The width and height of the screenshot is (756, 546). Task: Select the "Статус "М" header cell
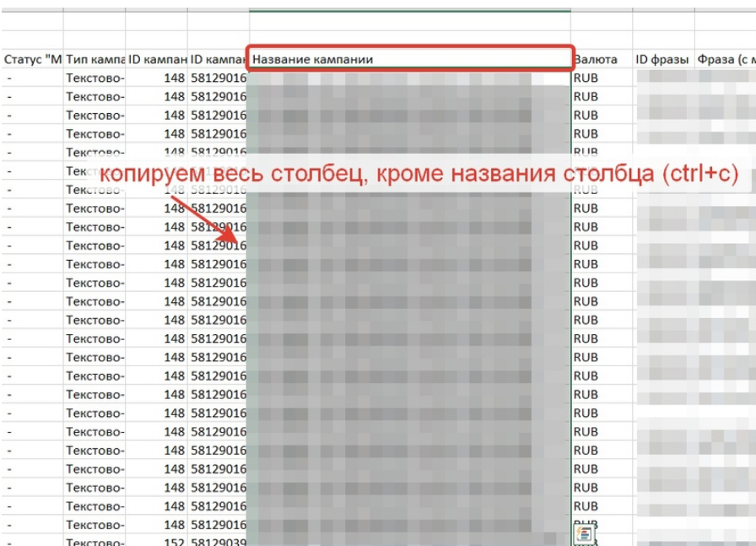click(x=32, y=59)
